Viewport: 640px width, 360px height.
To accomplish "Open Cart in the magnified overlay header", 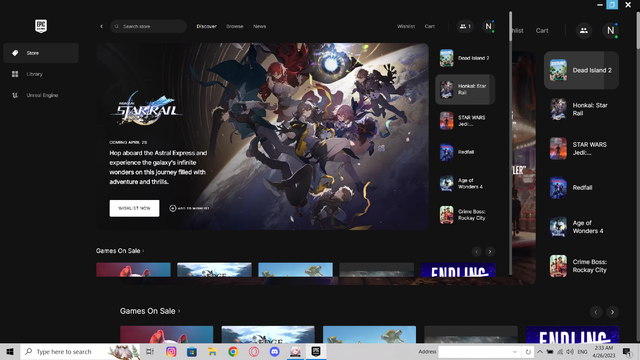I will (542, 31).
